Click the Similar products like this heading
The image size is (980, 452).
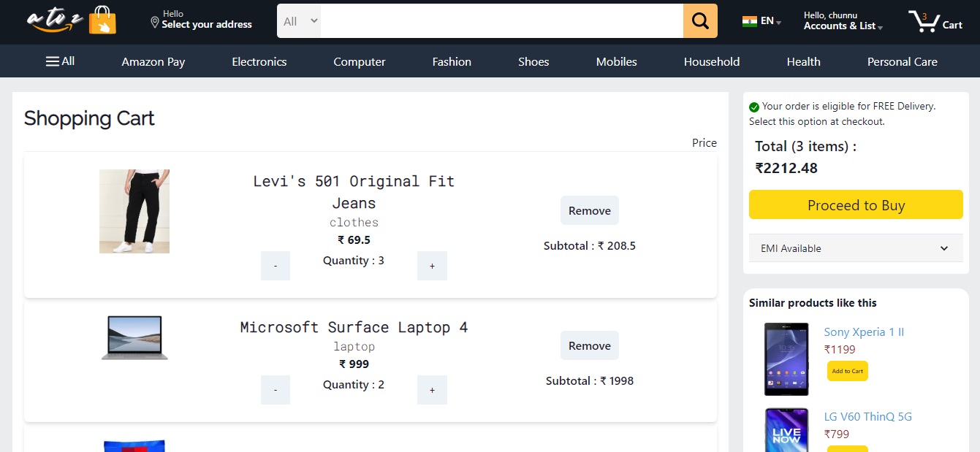point(813,303)
